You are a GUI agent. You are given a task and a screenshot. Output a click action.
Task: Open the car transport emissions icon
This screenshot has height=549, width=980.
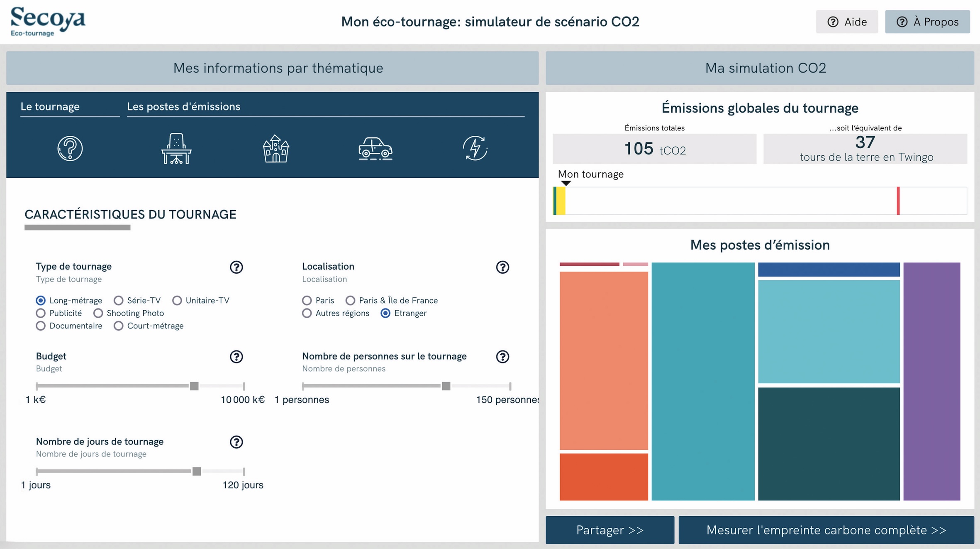click(375, 148)
